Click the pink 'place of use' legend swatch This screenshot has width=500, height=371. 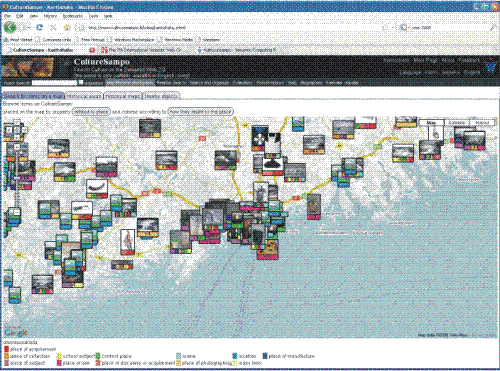[x=59, y=363]
